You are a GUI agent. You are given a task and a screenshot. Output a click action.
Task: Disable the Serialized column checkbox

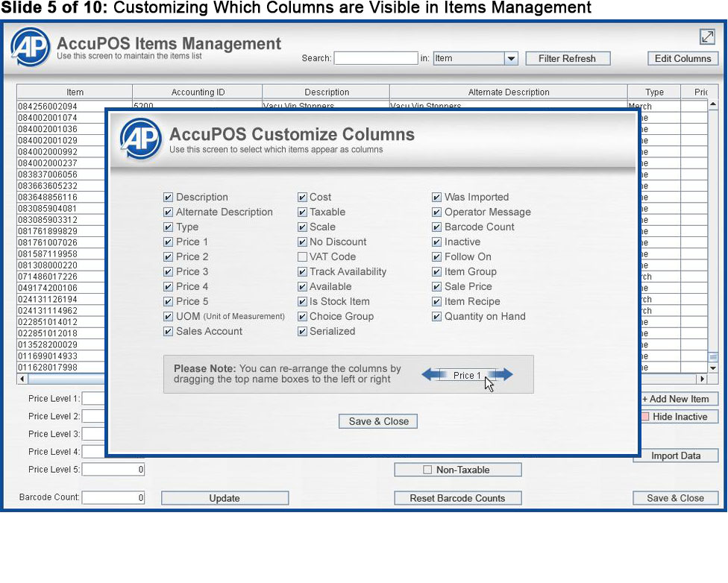click(x=302, y=332)
